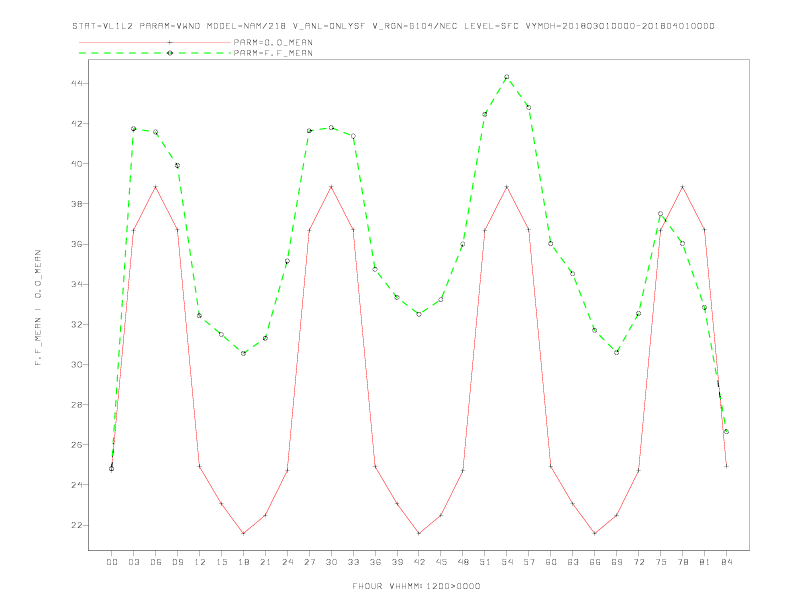
Task: Click x-axis hour label 21
Action: tap(265, 562)
